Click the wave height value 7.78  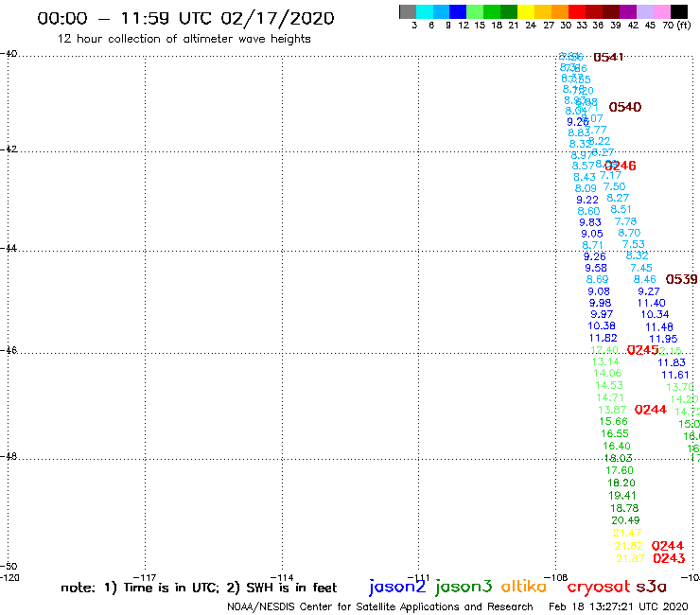[x=625, y=221]
